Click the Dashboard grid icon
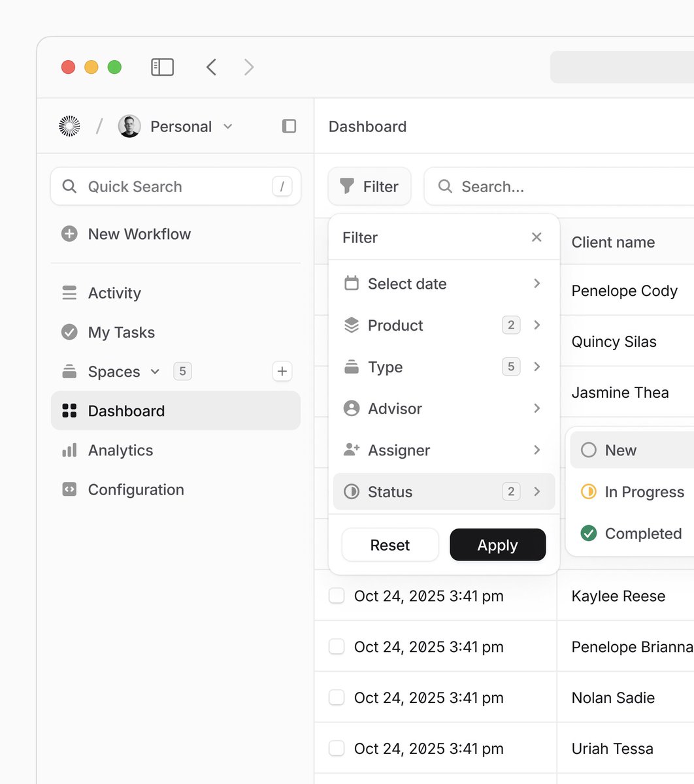This screenshot has height=784, width=694. point(69,410)
